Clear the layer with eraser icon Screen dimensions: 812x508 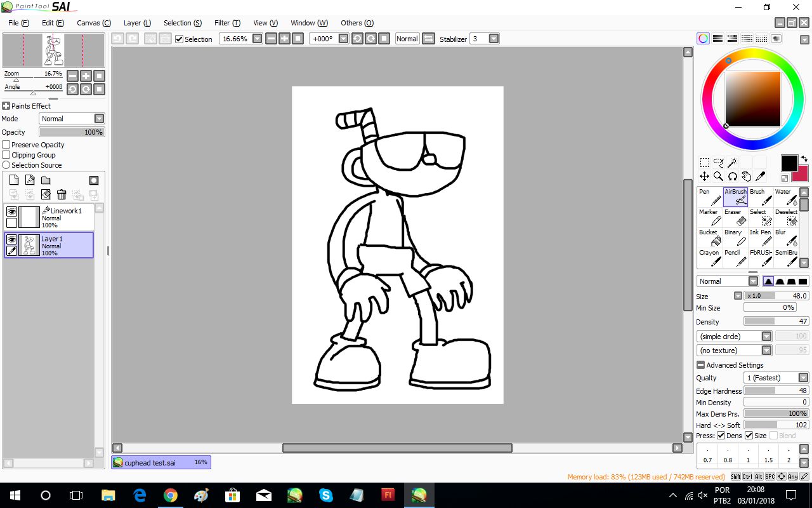coord(46,195)
